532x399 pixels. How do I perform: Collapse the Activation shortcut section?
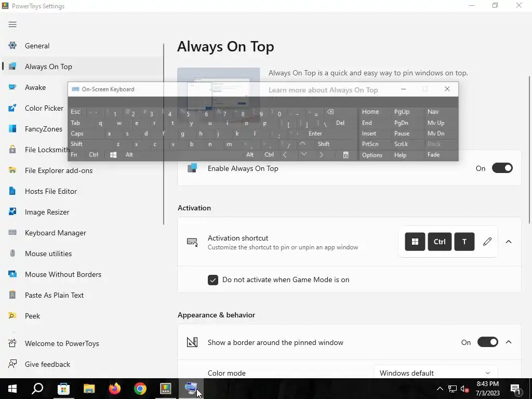click(x=509, y=242)
